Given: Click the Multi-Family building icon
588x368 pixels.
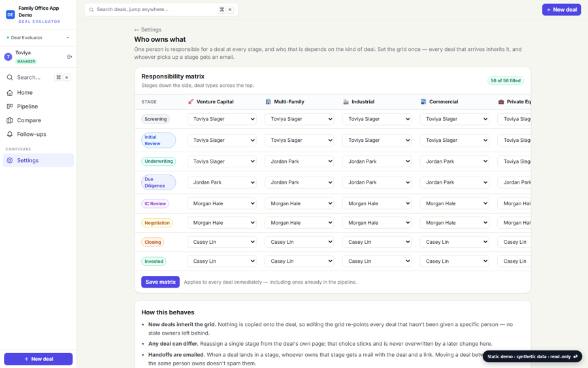Looking at the screenshot, I should (268, 102).
